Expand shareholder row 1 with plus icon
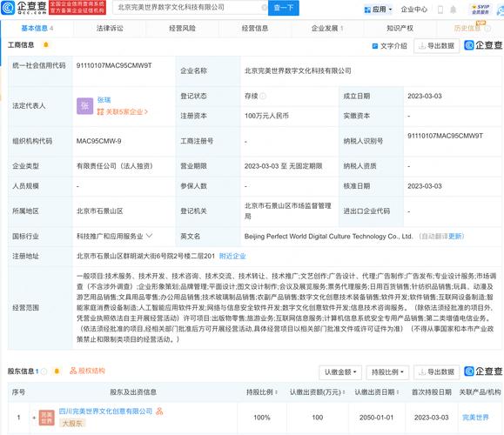The width and height of the screenshot is (504, 435). click(x=34, y=418)
